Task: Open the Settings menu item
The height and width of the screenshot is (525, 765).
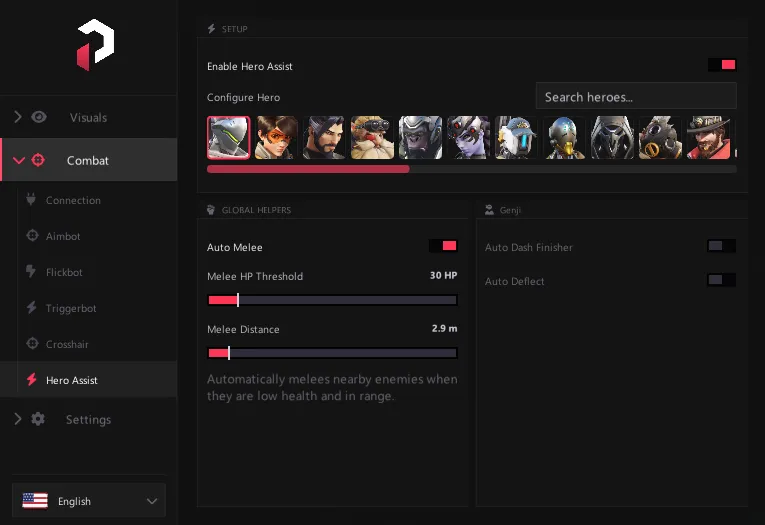Action: pos(89,419)
